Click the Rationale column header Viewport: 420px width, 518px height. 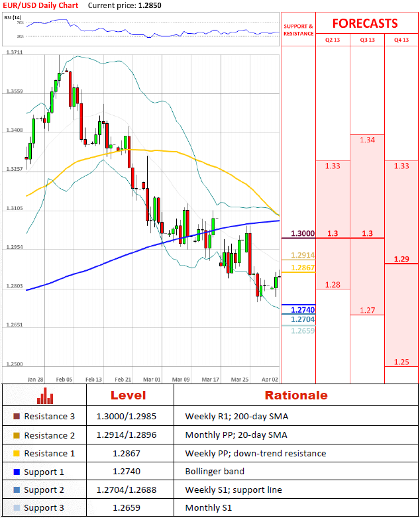[x=296, y=395]
